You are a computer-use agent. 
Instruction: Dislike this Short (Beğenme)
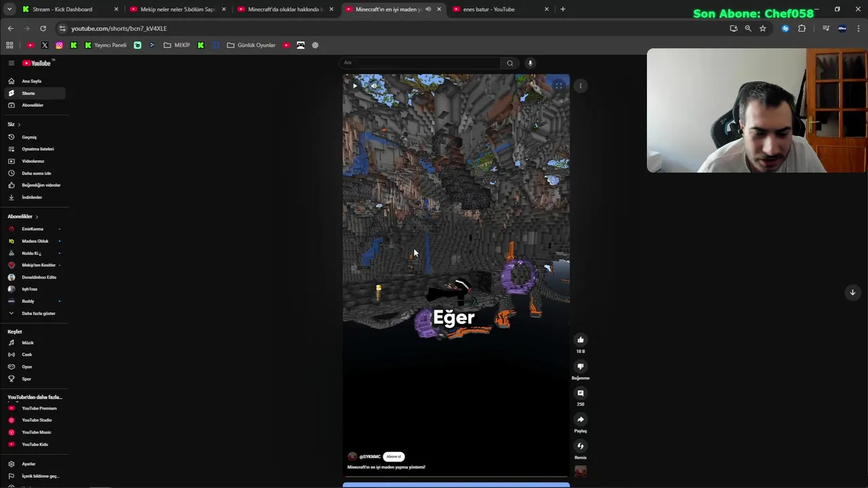click(580, 367)
